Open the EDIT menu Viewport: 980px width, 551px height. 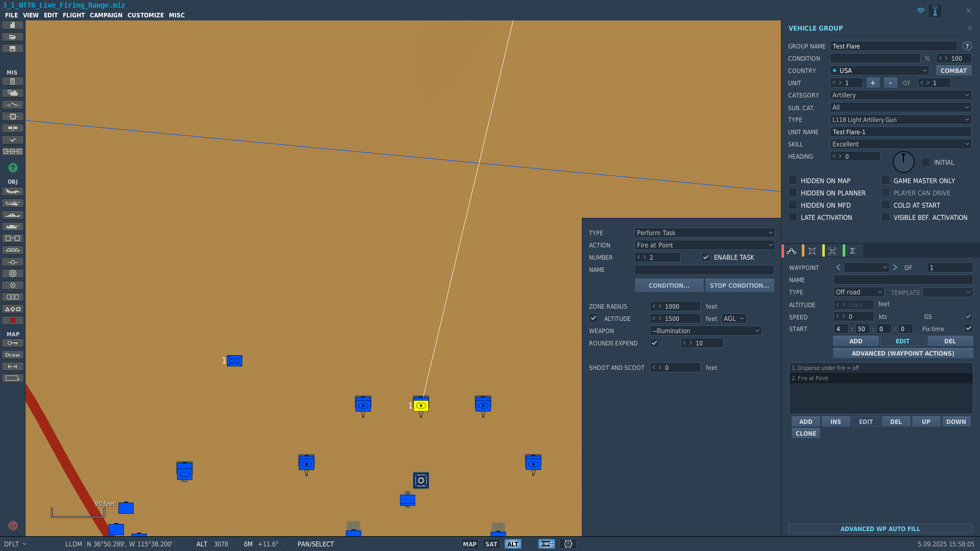point(51,15)
